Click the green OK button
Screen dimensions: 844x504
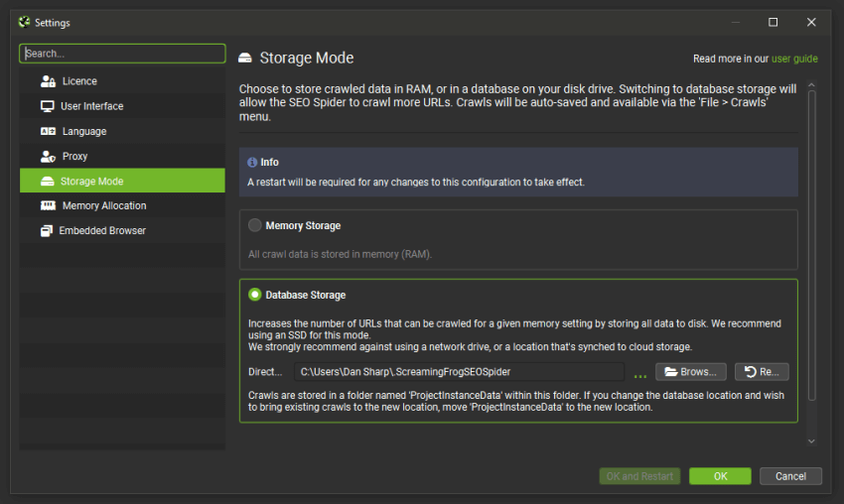[720, 476]
